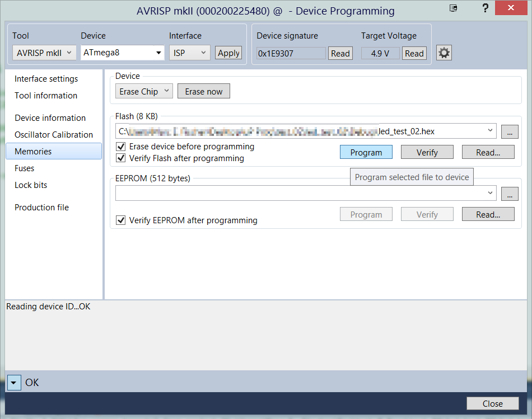This screenshot has height=419, width=532.
Task: Click the Erase now button
Action: (204, 91)
